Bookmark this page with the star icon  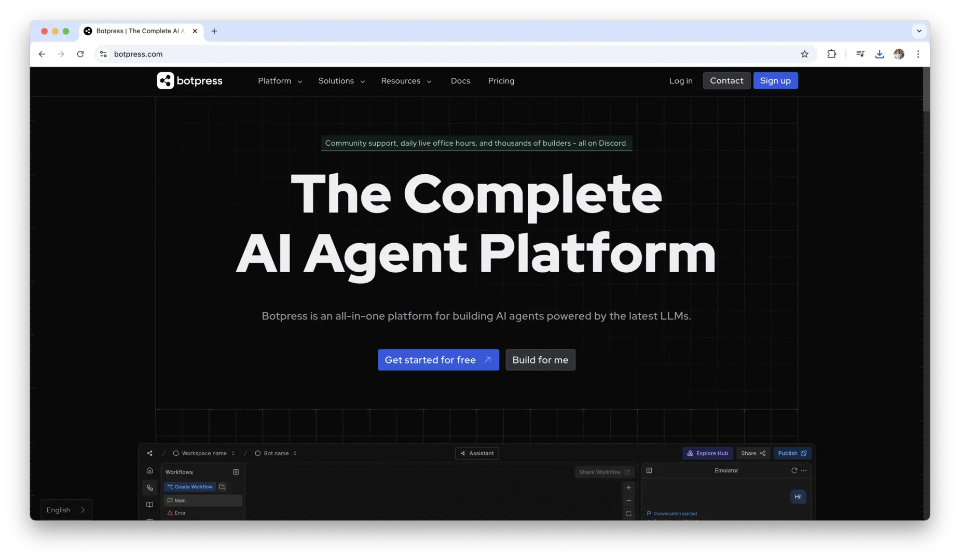coord(804,54)
